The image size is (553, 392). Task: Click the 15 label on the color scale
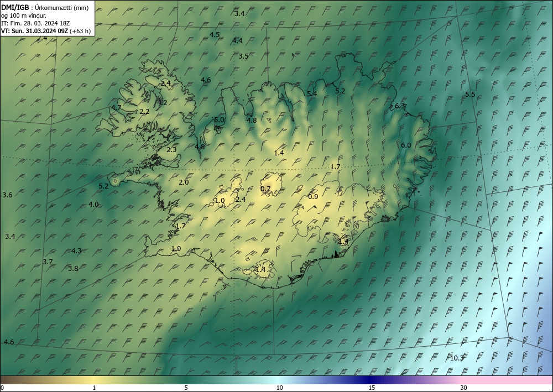click(x=372, y=388)
